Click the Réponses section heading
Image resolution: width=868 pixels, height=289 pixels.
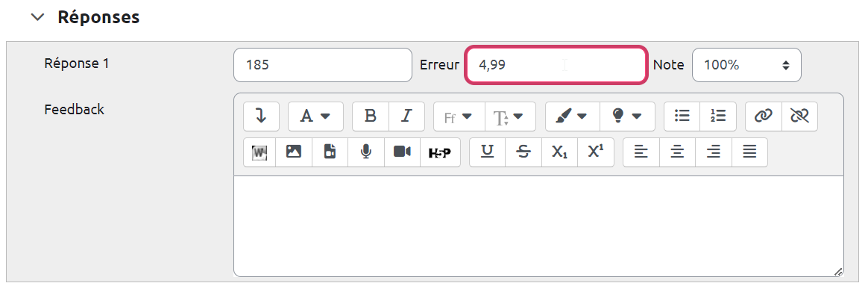(x=98, y=17)
